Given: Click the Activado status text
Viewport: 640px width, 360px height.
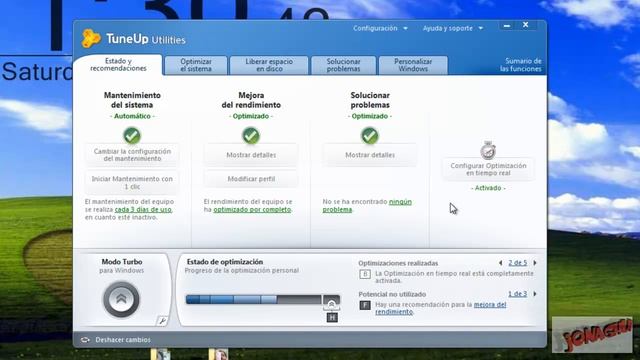Looking at the screenshot, I should tap(488, 188).
